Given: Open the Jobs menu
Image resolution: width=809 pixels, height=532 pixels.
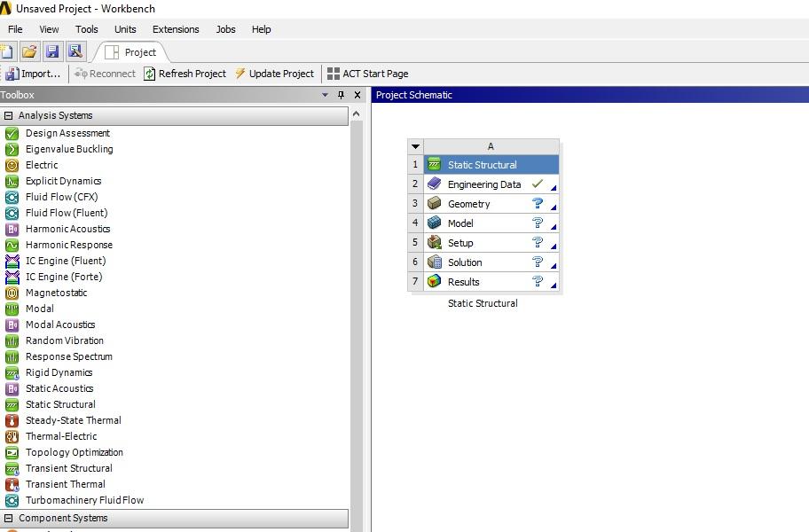Looking at the screenshot, I should pyautogui.click(x=225, y=29).
